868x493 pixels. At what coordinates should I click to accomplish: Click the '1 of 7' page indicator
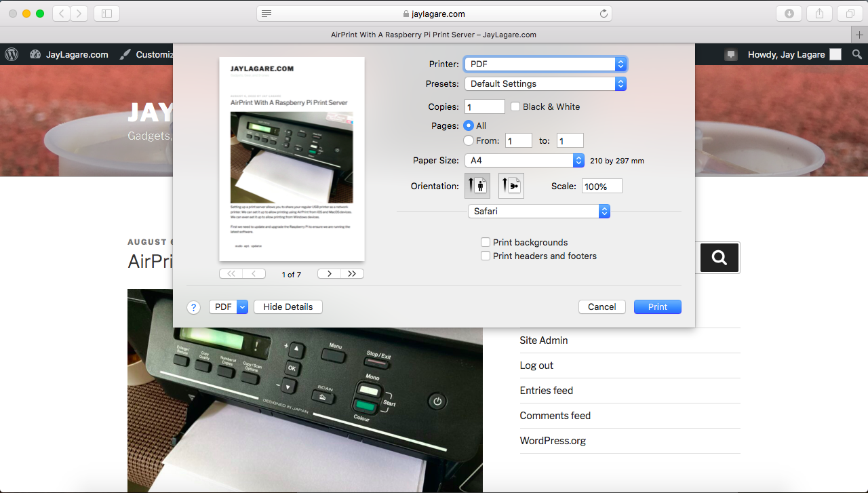(x=292, y=275)
